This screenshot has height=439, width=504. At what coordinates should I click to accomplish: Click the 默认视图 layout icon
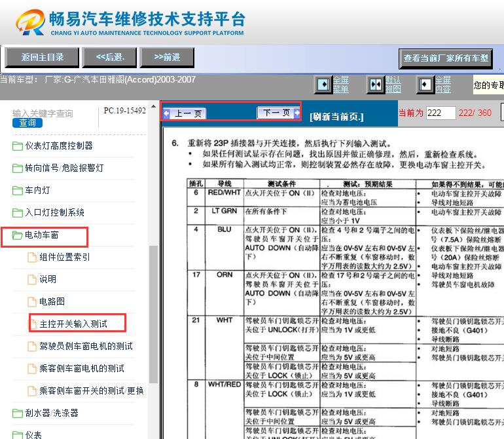pos(376,85)
